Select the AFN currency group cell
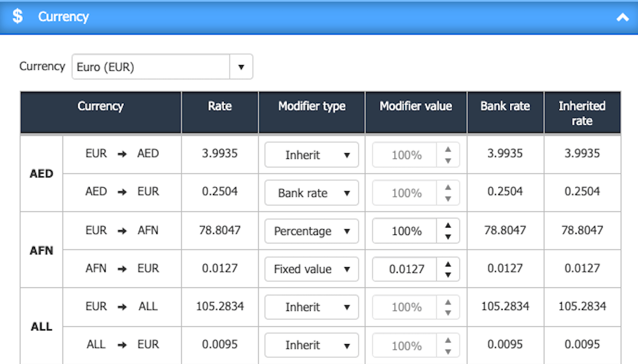Image resolution: width=638 pixels, height=364 pixels. tap(41, 250)
